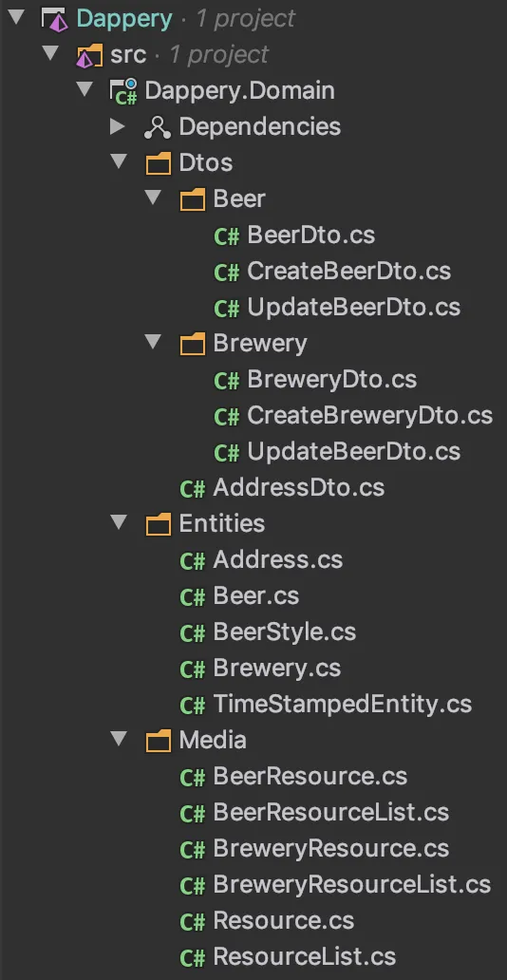Screen dimensions: 507x980
Task: Collapse the Dappery.Domain project arrow
Action: tap(84, 90)
